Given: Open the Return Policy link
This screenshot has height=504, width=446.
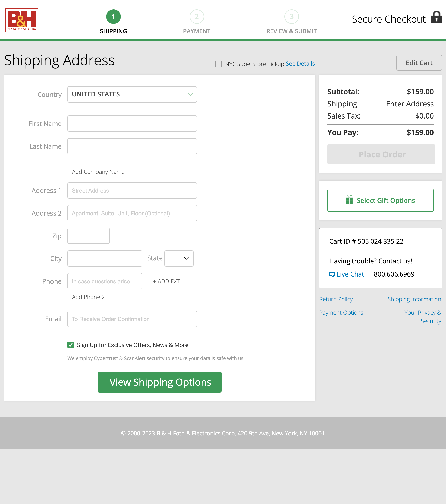Looking at the screenshot, I should click(x=336, y=299).
